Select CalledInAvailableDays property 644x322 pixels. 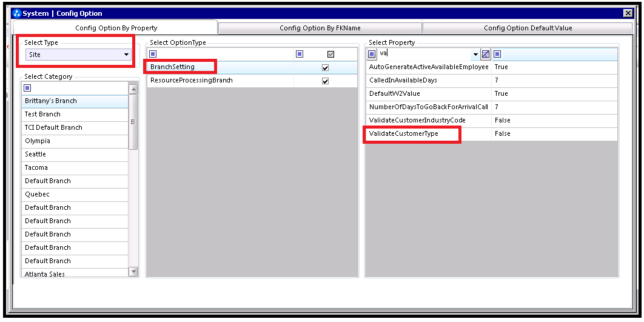click(428, 81)
